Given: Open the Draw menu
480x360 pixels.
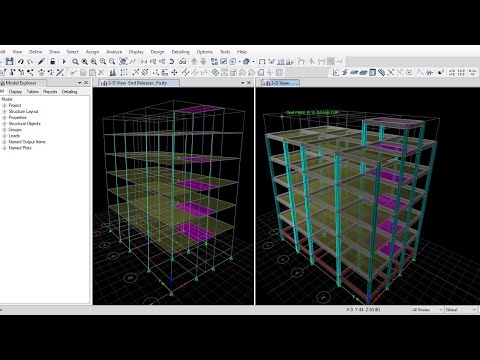Looking at the screenshot, I should 54,52.
